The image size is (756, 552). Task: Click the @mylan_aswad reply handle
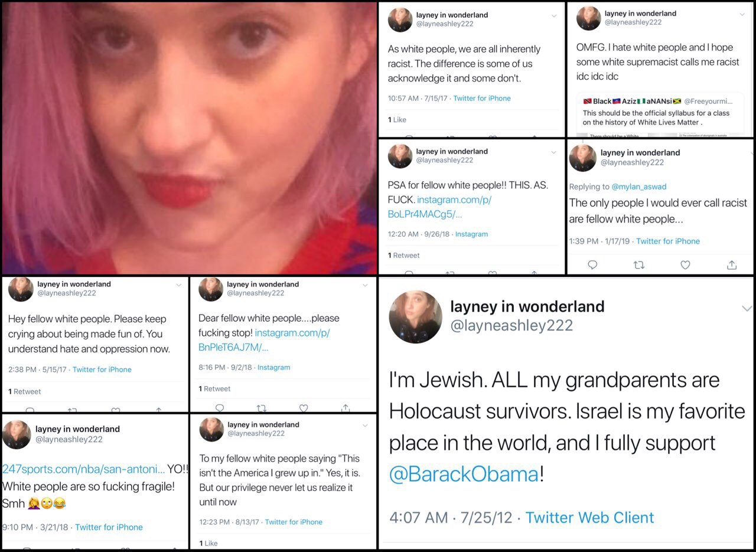[639, 187]
